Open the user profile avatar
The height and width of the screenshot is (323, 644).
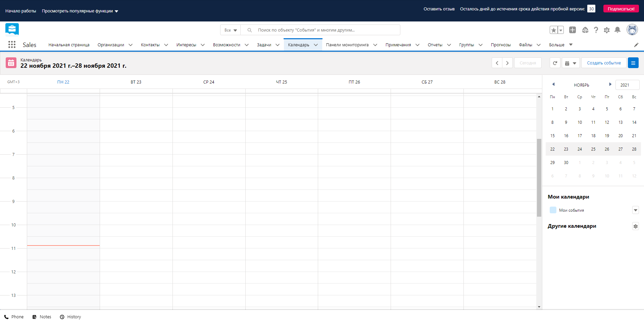point(632,30)
